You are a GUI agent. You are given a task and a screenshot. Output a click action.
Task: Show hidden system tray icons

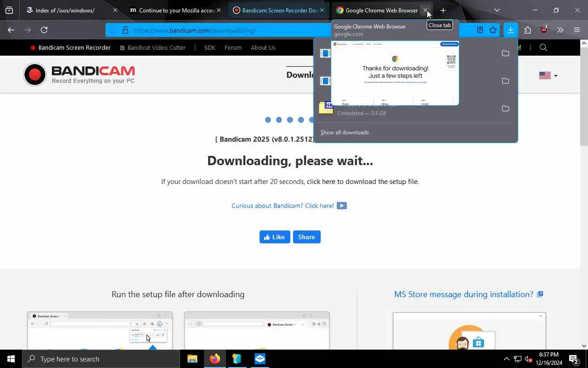tap(506, 359)
